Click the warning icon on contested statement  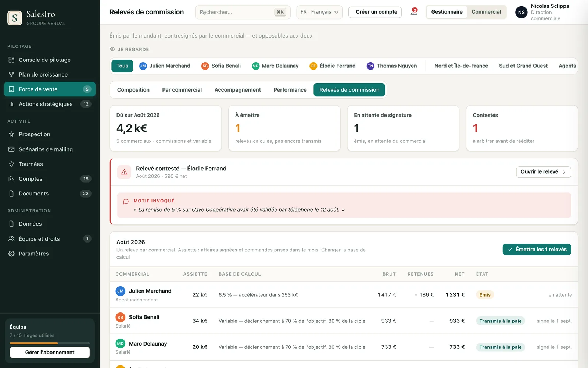[124, 172]
